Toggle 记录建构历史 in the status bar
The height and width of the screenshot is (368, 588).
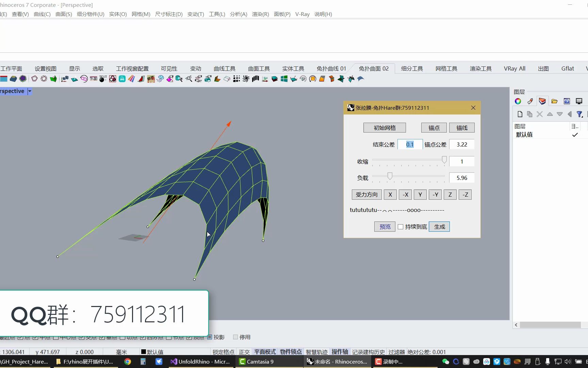tap(368, 352)
